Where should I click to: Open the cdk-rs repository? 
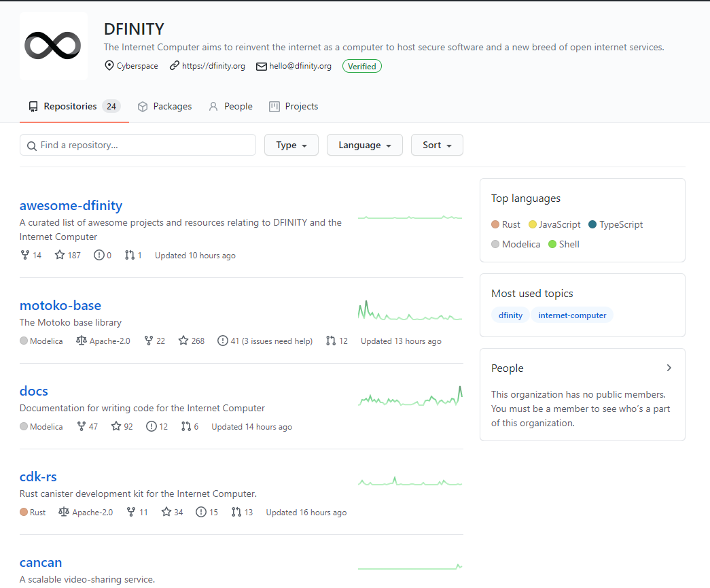pos(38,477)
